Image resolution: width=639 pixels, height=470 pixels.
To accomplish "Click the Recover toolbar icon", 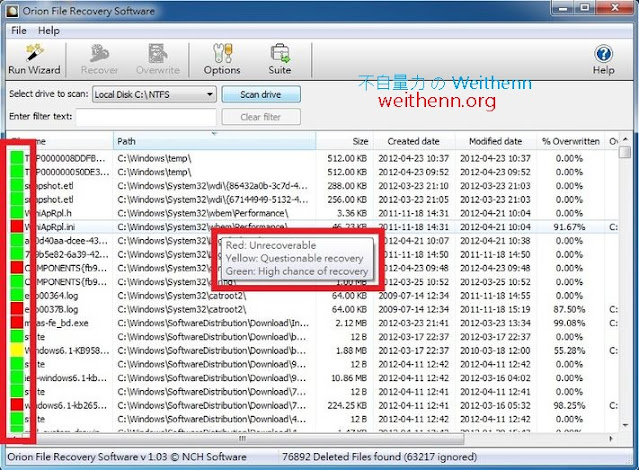I will pos(99,60).
